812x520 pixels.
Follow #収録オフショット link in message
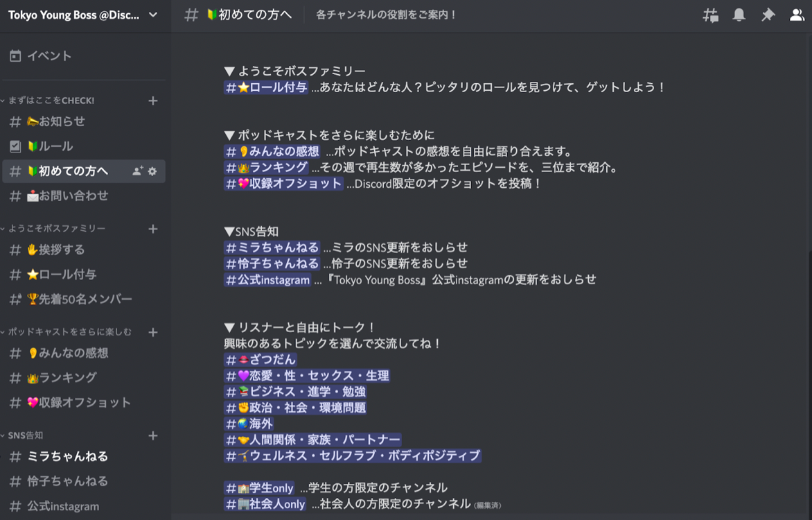(x=283, y=184)
